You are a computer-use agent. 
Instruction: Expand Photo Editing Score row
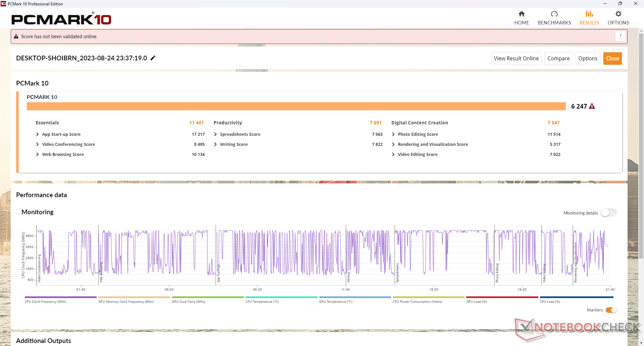[393, 134]
